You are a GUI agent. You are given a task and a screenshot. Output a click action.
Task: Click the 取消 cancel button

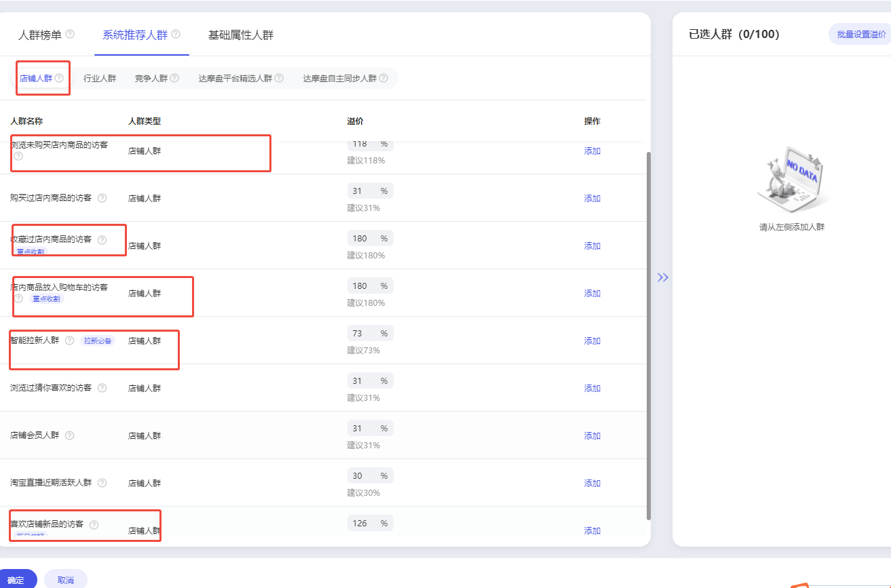66,580
